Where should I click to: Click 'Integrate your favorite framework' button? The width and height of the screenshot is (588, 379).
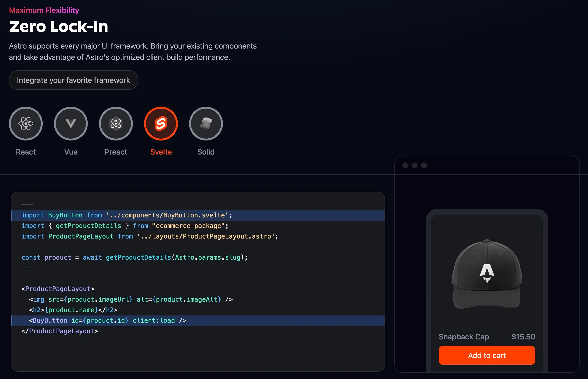click(73, 80)
